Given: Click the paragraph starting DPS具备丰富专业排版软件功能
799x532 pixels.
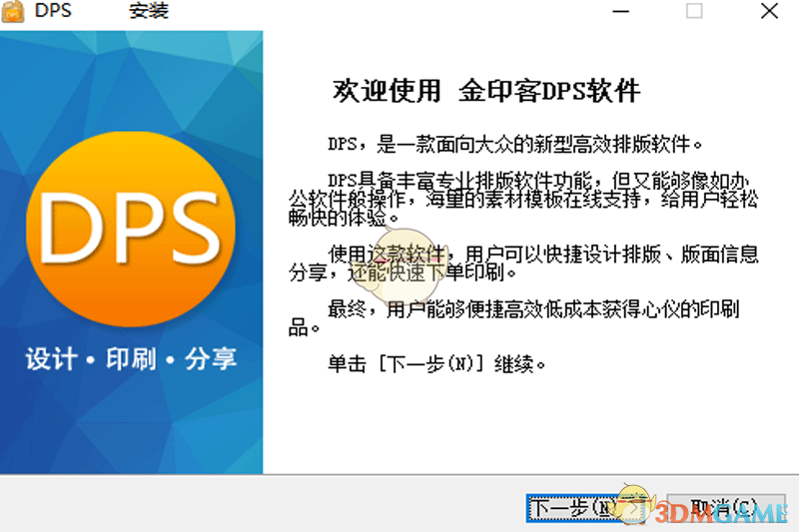Looking at the screenshot, I should point(523,199).
